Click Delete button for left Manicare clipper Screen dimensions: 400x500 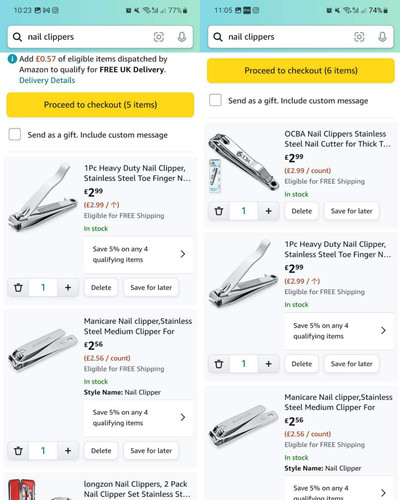[101, 451]
